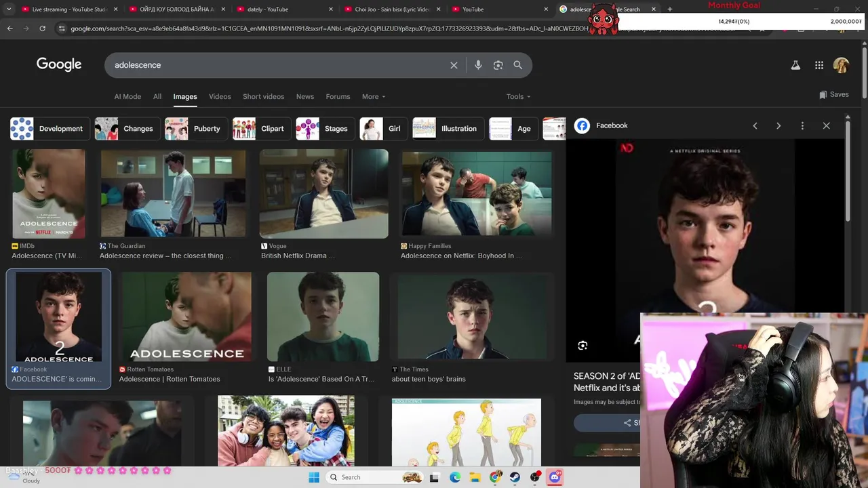Image resolution: width=868 pixels, height=488 pixels.
Task: Switch to Live streaming YouTube Studio tab
Action: click(x=68, y=9)
